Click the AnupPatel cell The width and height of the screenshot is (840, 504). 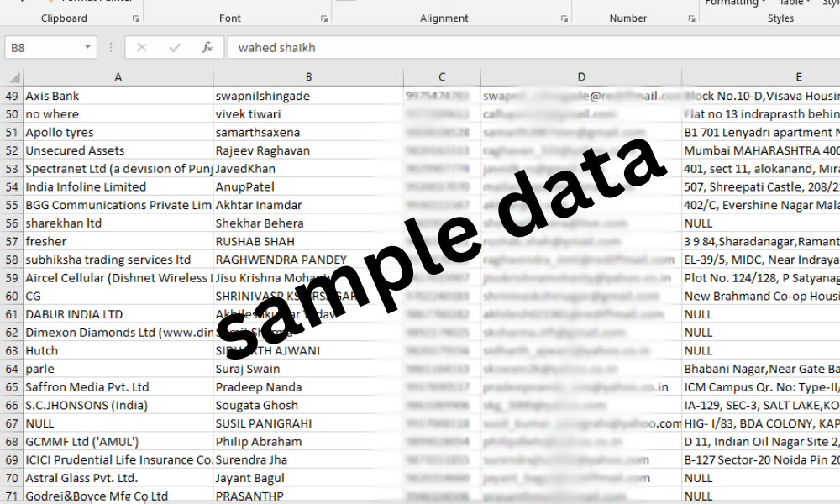tap(308, 187)
